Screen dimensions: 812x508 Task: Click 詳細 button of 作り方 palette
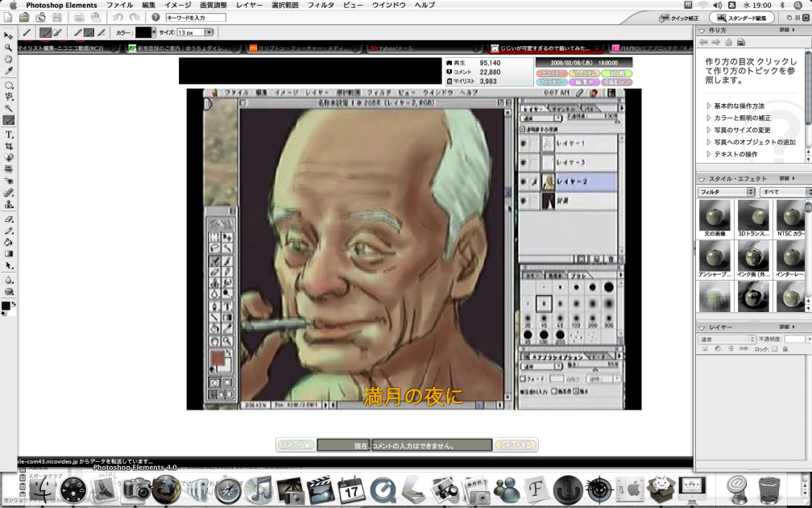(x=786, y=31)
